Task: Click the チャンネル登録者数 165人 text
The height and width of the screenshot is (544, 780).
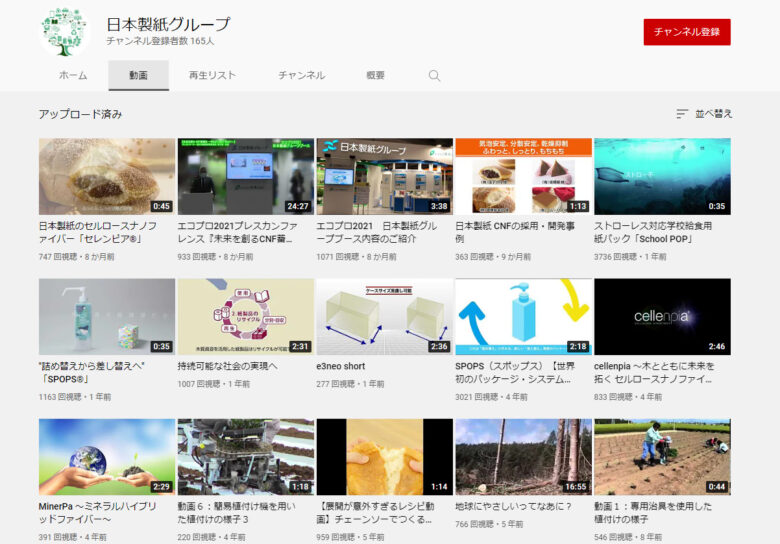Action: (160, 41)
